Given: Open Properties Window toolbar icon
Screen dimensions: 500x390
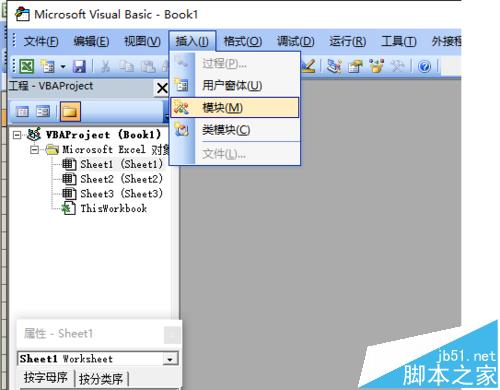Looking at the screenshot, I should (355, 66).
